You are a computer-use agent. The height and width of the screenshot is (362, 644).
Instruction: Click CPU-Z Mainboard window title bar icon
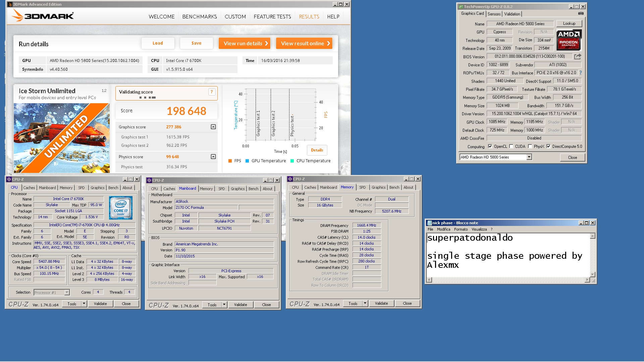(149, 180)
